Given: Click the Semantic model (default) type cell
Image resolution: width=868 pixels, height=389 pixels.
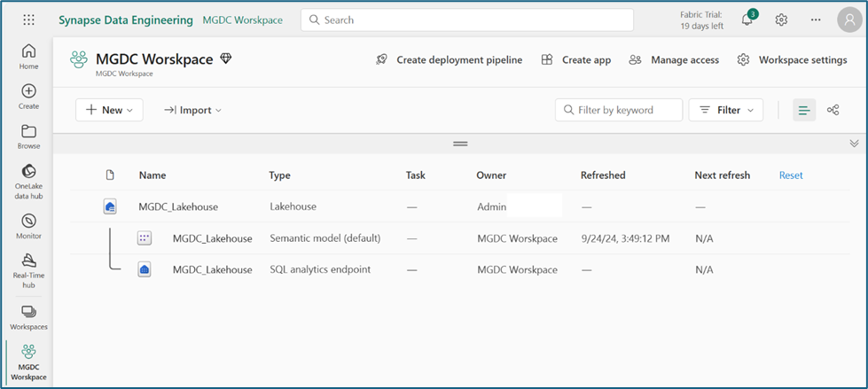Looking at the screenshot, I should tap(325, 238).
